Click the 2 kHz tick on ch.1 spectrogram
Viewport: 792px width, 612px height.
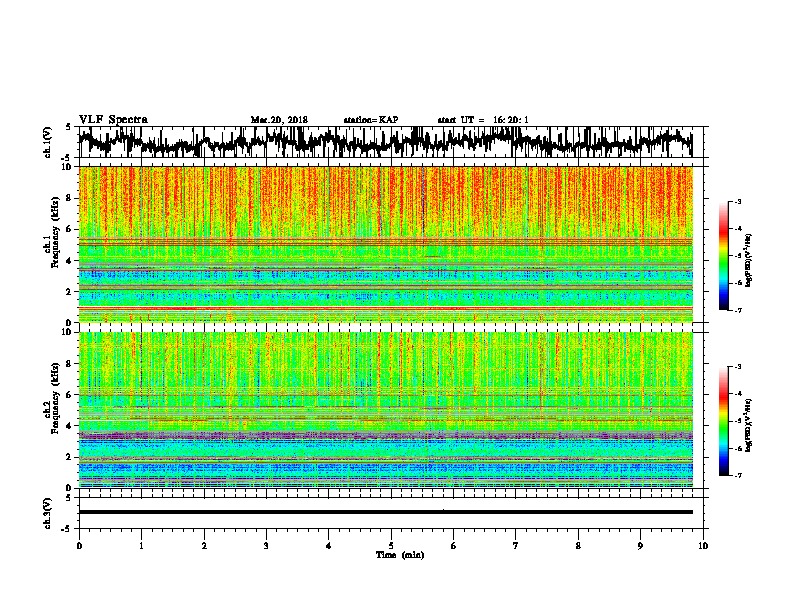(69, 292)
